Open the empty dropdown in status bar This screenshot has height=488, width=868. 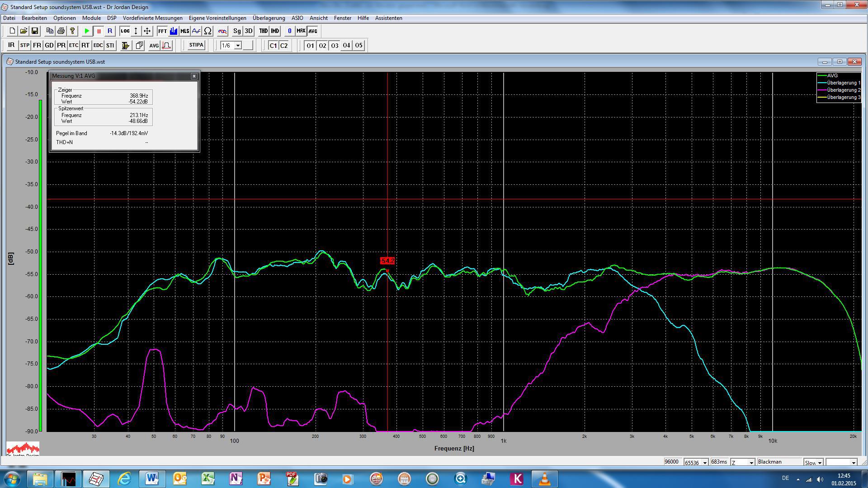tap(854, 462)
